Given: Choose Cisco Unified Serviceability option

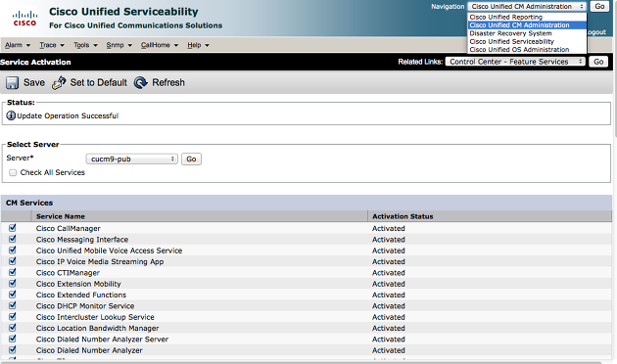Looking at the screenshot, I should tap(527, 41).
